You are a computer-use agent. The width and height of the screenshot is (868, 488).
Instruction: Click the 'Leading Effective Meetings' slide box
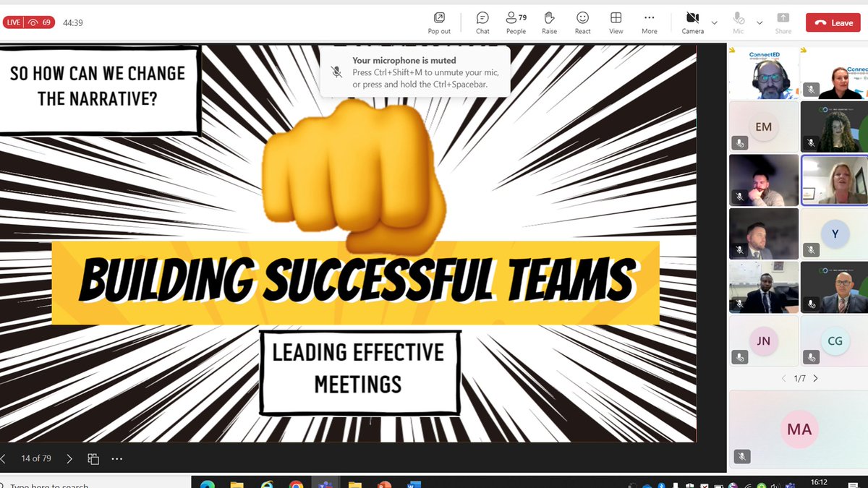(x=359, y=373)
